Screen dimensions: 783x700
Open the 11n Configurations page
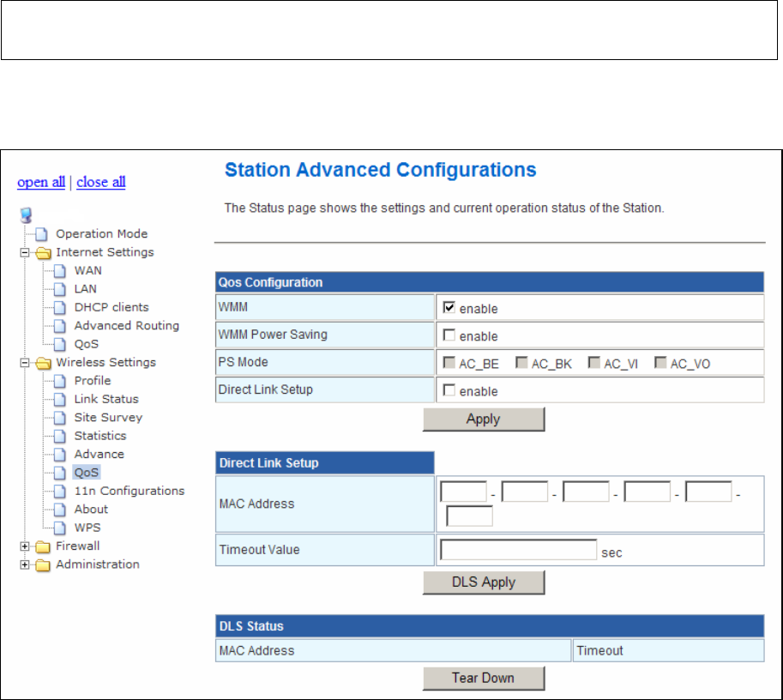point(129,491)
